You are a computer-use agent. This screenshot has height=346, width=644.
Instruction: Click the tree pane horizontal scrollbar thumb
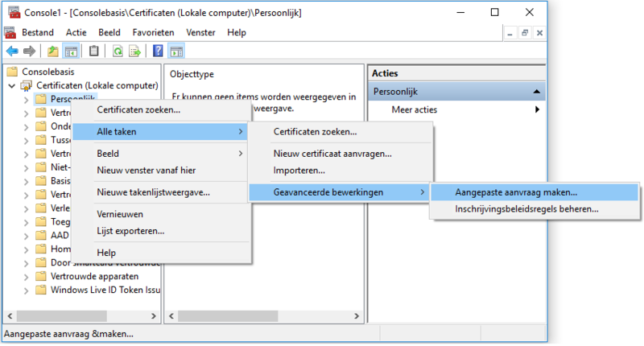click(x=62, y=316)
